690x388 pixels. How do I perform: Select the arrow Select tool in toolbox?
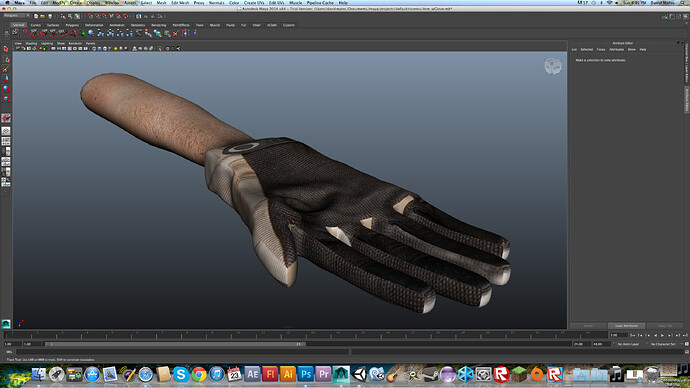tap(6, 49)
